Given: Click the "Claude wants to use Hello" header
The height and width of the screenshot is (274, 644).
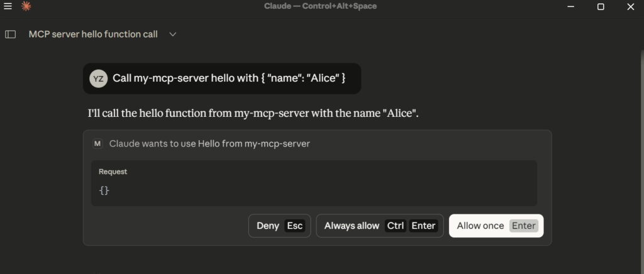Looking at the screenshot, I should coord(209,144).
